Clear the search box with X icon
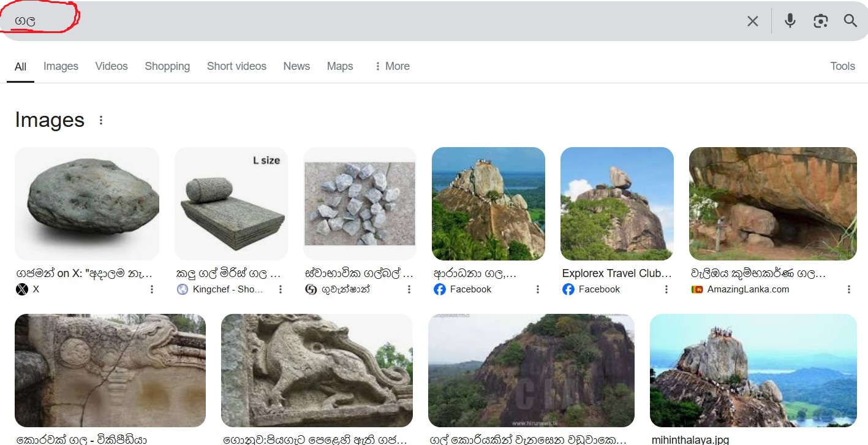The image size is (868, 445). pos(753,21)
